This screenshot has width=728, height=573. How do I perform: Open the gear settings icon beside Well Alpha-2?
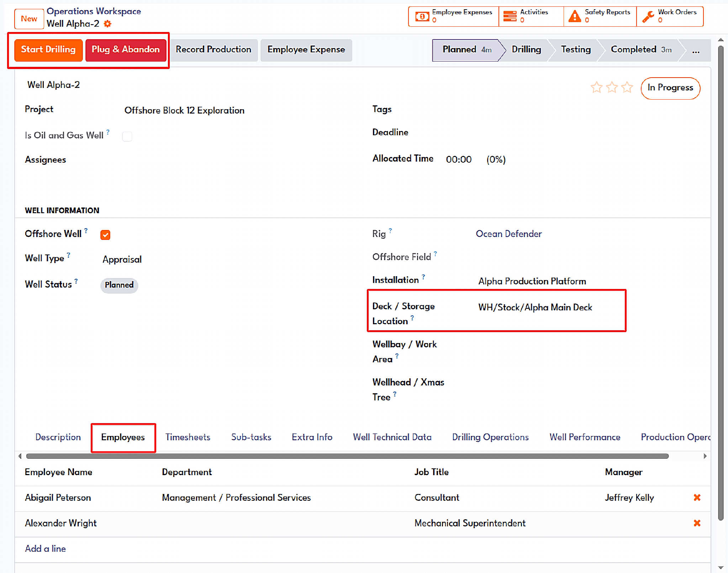point(107,24)
